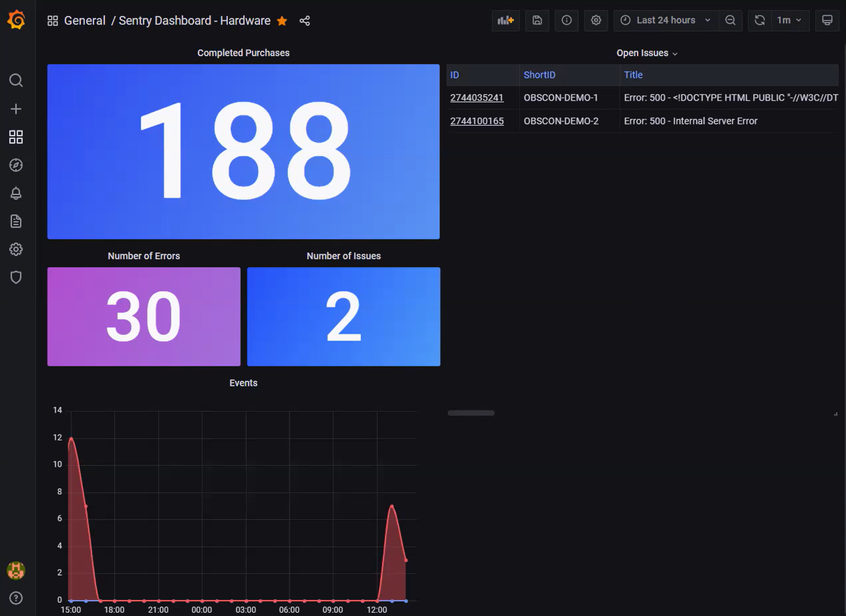Click the plus Create icon in sidebar
This screenshot has height=616, width=846.
[16, 109]
